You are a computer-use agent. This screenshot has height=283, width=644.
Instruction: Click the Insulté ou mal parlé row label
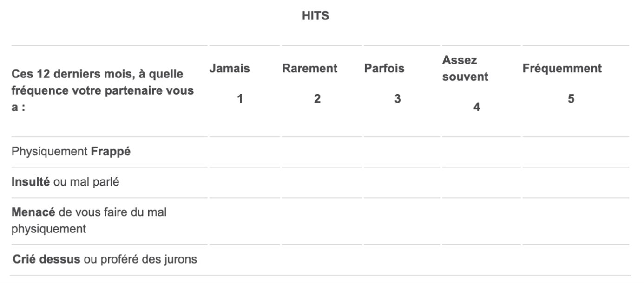click(x=66, y=182)
